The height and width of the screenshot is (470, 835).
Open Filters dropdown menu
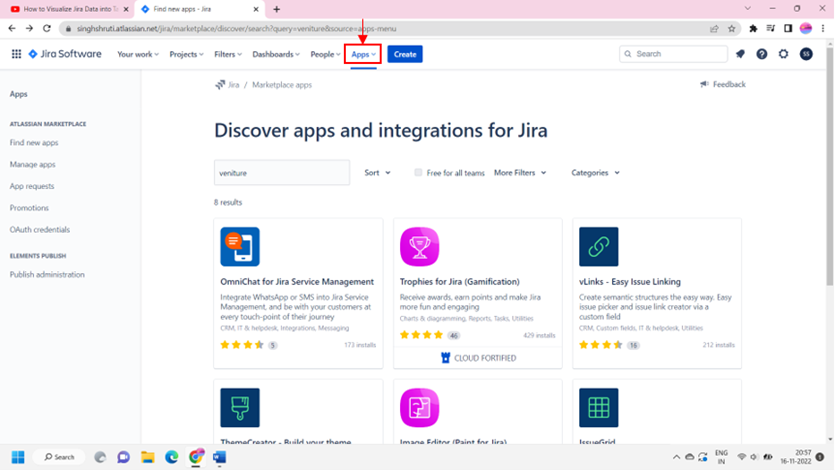[228, 54]
